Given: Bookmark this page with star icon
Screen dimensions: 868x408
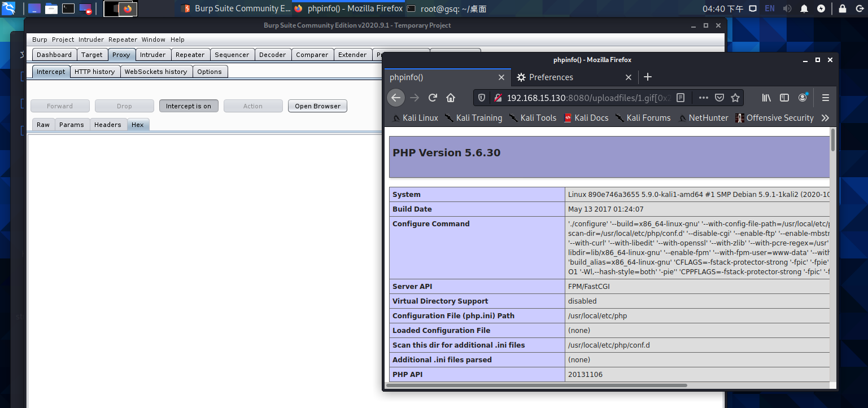Looking at the screenshot, I should point(735,98).
